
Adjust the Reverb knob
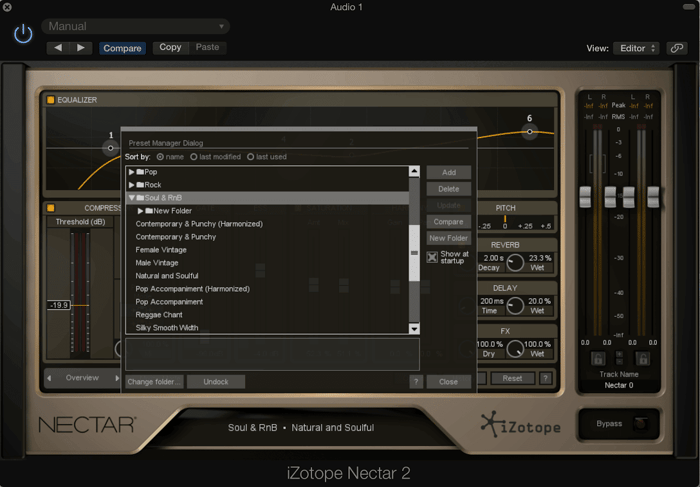click(x=515, y=262)
